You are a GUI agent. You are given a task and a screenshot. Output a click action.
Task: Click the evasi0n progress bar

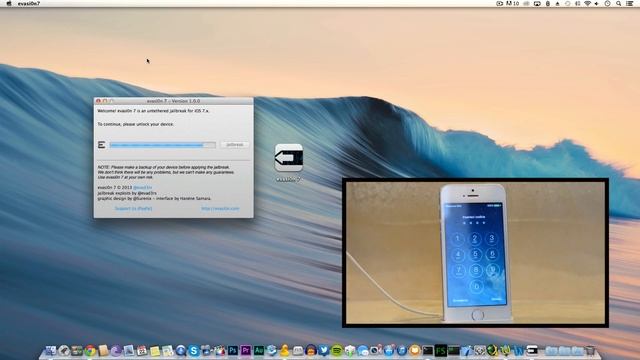(x=162, y=144)
